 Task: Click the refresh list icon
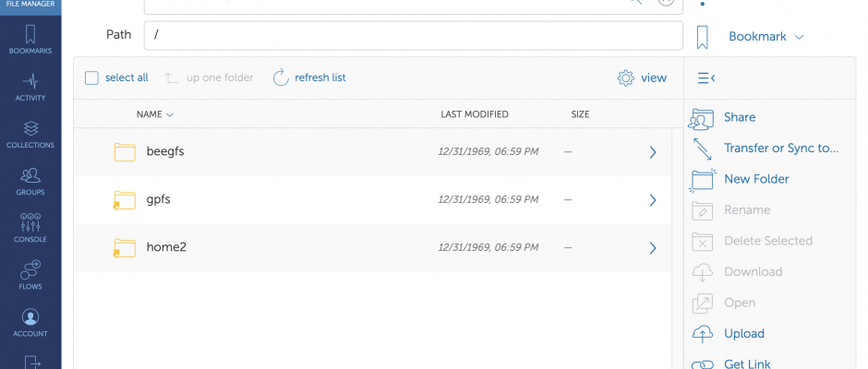[282, 78]
